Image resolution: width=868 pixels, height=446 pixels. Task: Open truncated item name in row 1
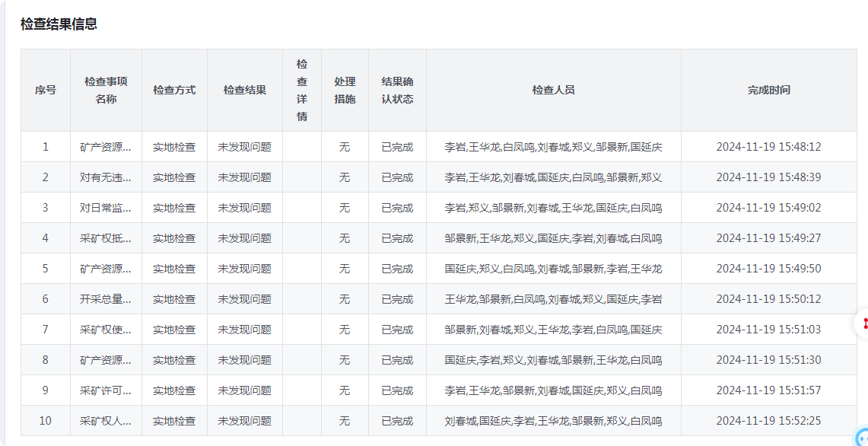[106, 147]
